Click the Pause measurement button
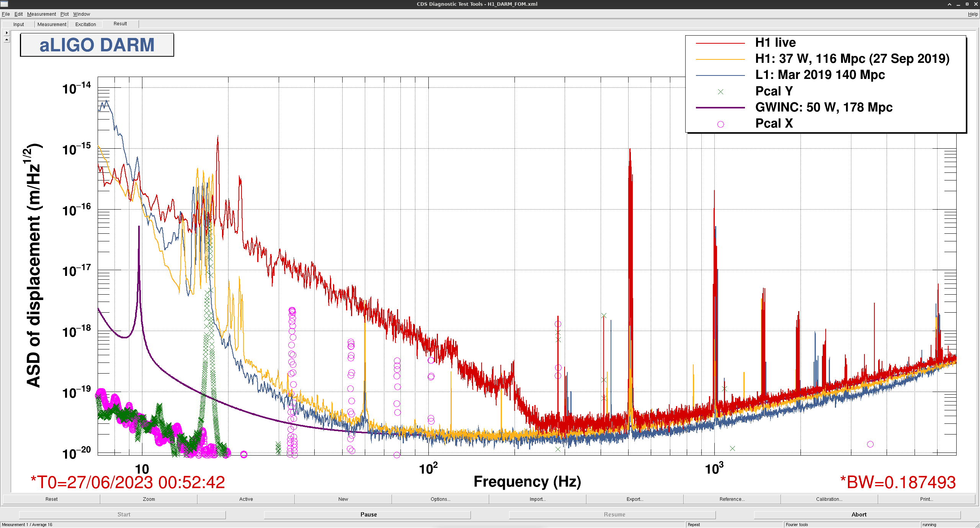 tap(368, 515)
